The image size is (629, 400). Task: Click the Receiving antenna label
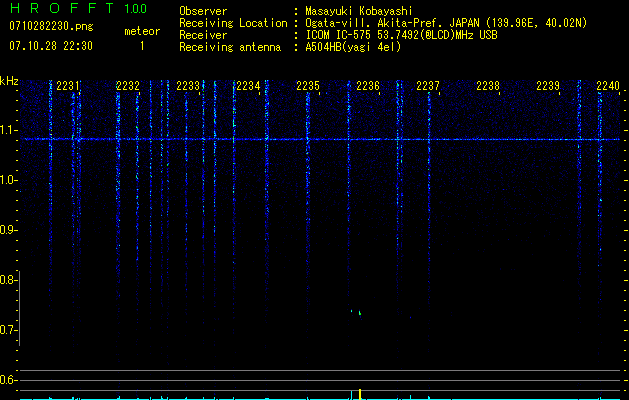point(230,47)
